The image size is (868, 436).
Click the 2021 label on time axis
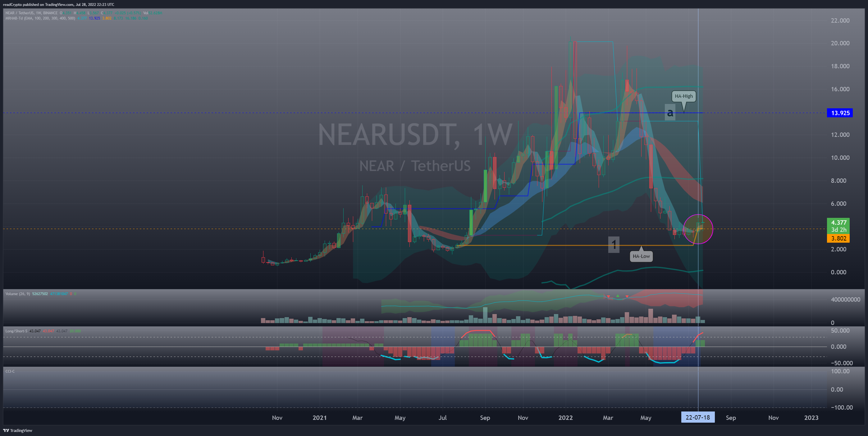319,417
